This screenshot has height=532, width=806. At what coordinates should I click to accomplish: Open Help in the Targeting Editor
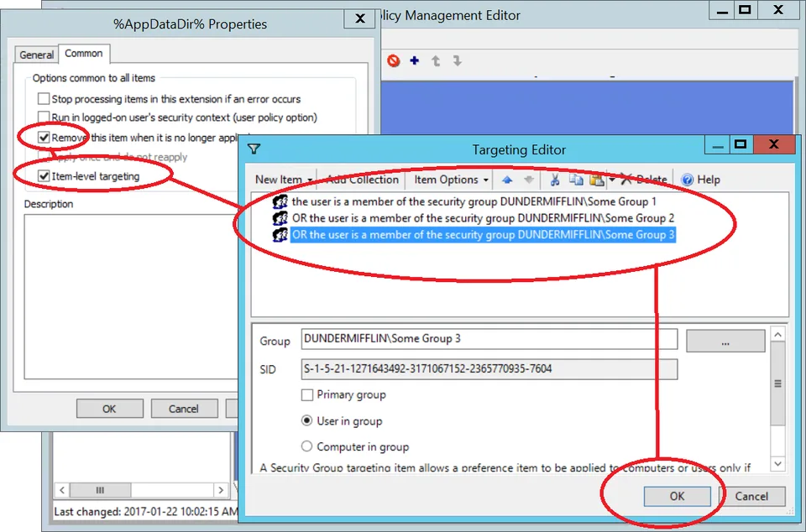click(x=700, y=180)
